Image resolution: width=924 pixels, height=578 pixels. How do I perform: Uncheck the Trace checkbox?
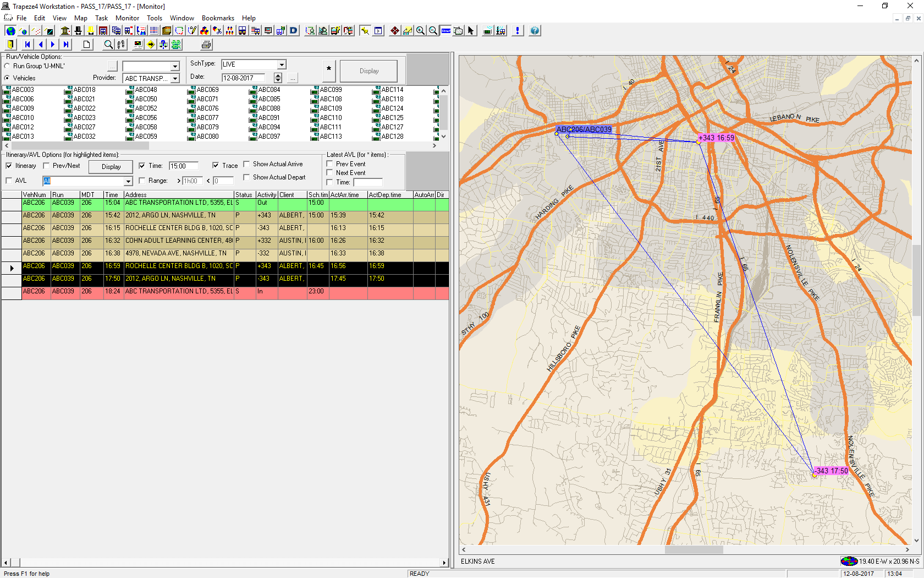[x=216, y=166]
